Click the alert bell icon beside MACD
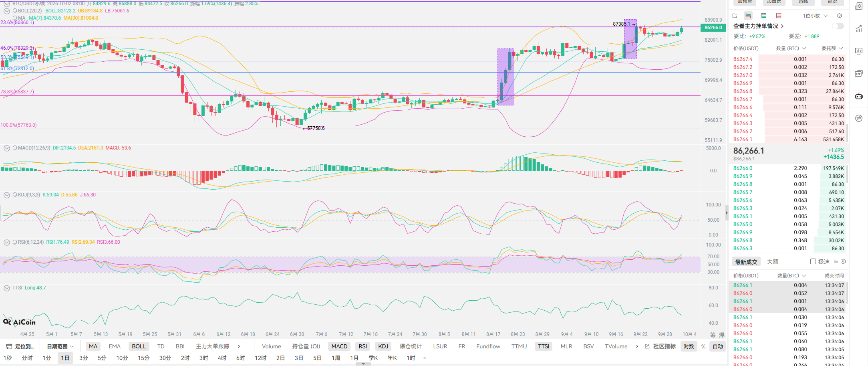The image size is (868, 366). tap(15, 148)
